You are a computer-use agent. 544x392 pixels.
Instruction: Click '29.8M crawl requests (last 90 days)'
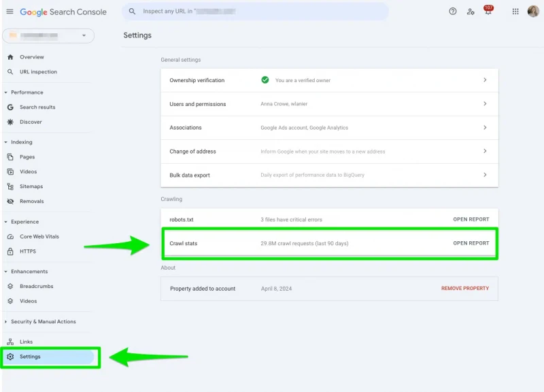pyautogui.click(x=304, y=244)
